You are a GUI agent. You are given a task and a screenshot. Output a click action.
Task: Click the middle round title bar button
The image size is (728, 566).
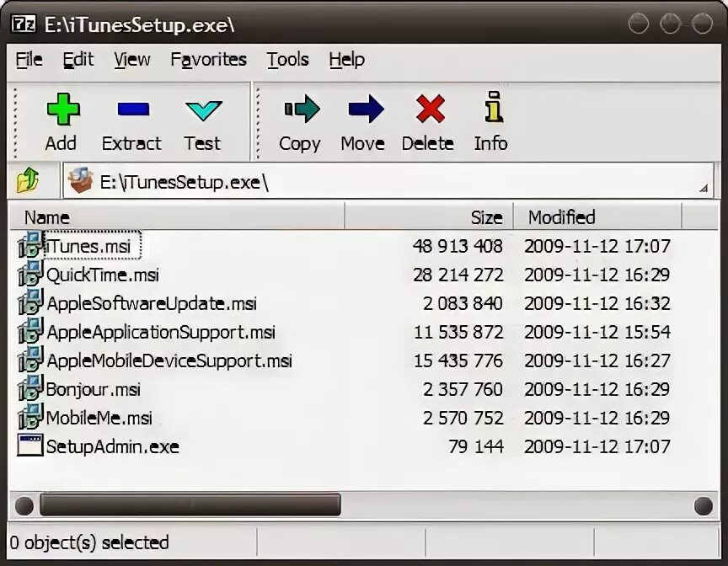point(671,24)
